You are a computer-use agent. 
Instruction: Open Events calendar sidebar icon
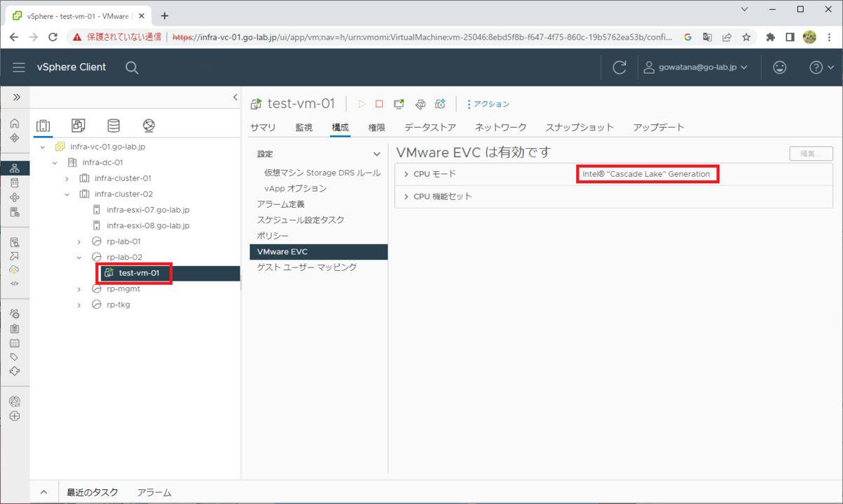[x=15, y=343]
